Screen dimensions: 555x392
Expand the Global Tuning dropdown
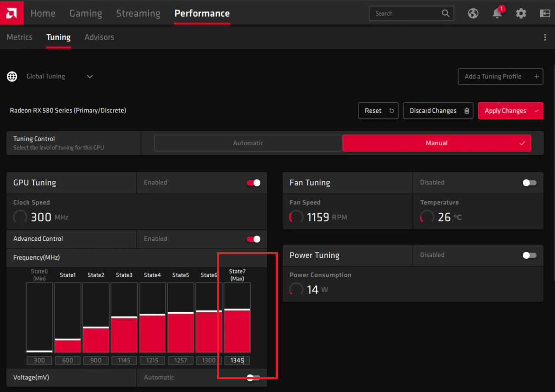(90, 76)
